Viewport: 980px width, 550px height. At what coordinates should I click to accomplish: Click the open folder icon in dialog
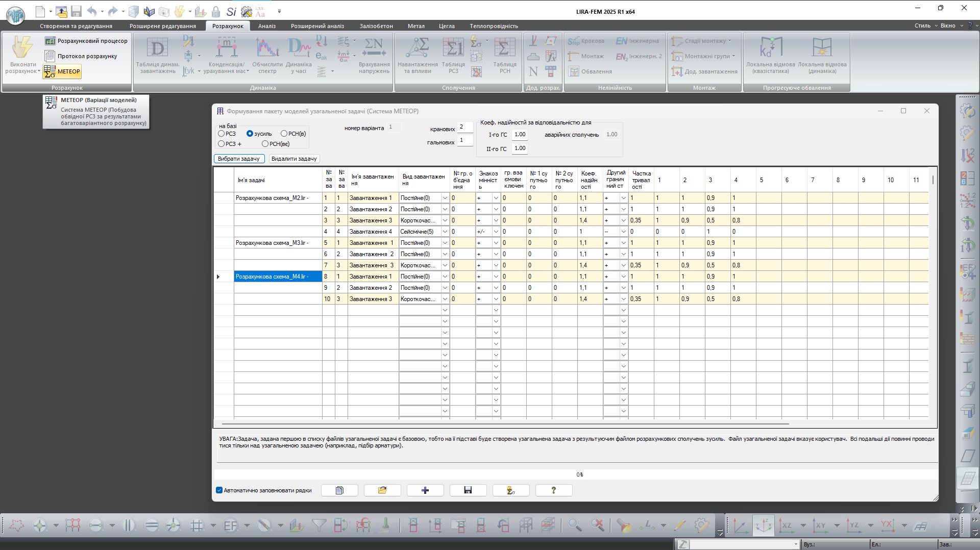tap(382, 490)
